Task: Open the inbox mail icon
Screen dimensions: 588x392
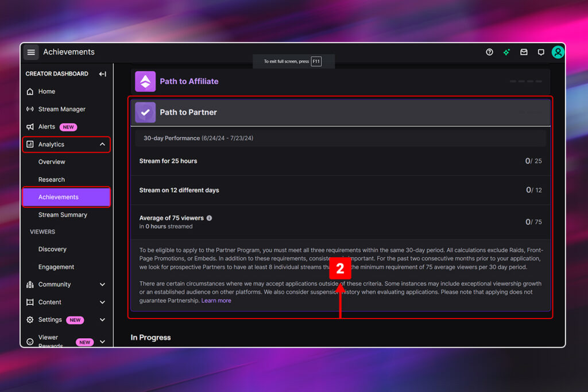Action: (524, 52)
